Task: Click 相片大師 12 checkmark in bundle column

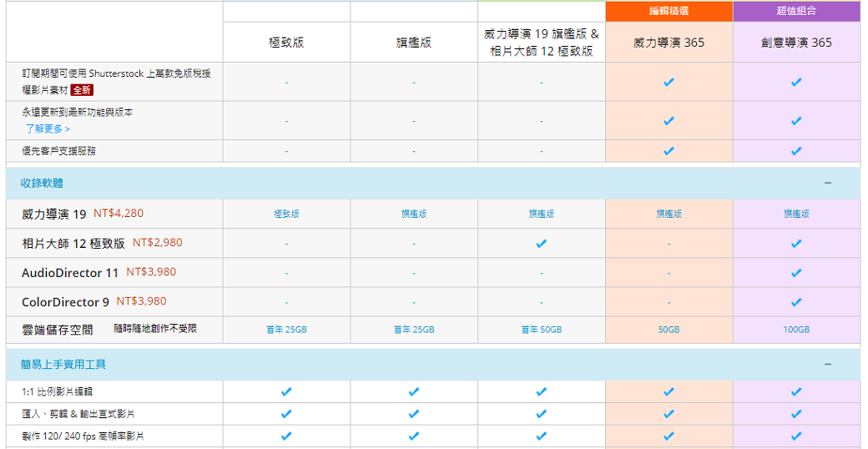Action: click(x=542, y=244)
